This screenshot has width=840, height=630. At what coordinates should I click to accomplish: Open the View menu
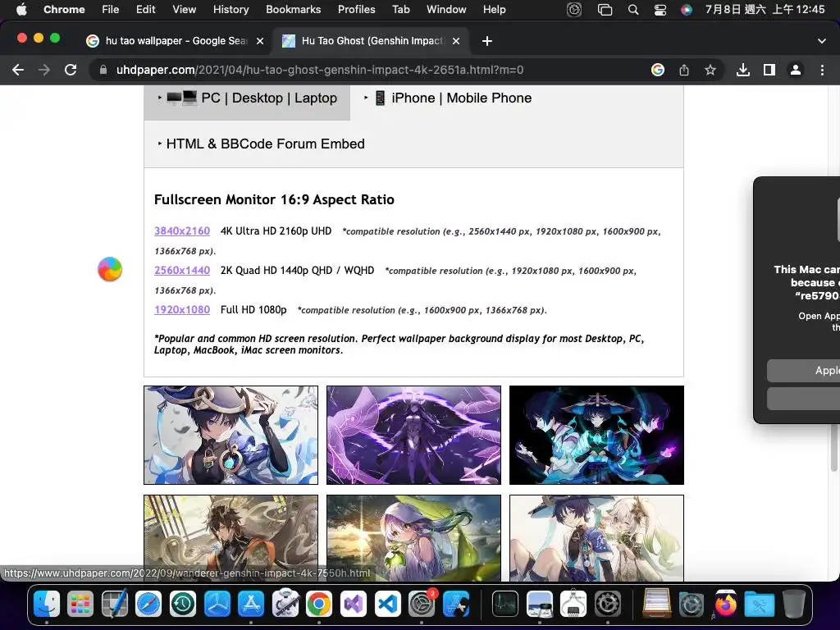pos(184,9)
